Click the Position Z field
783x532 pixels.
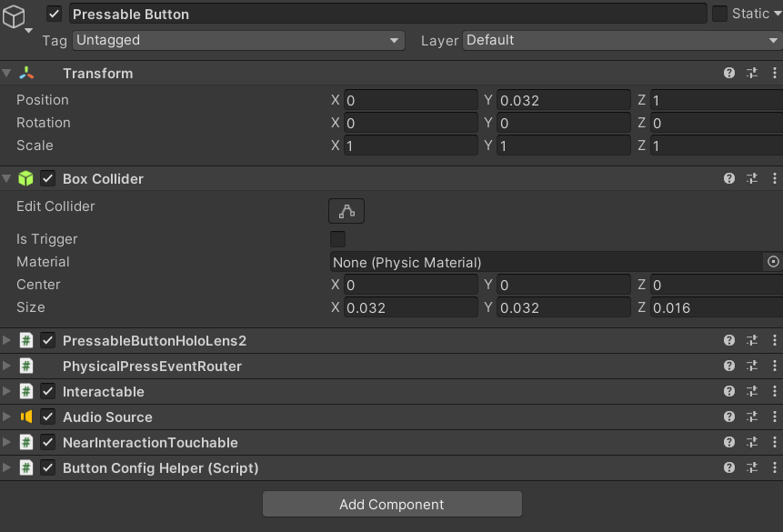click(x=717, y=100)
